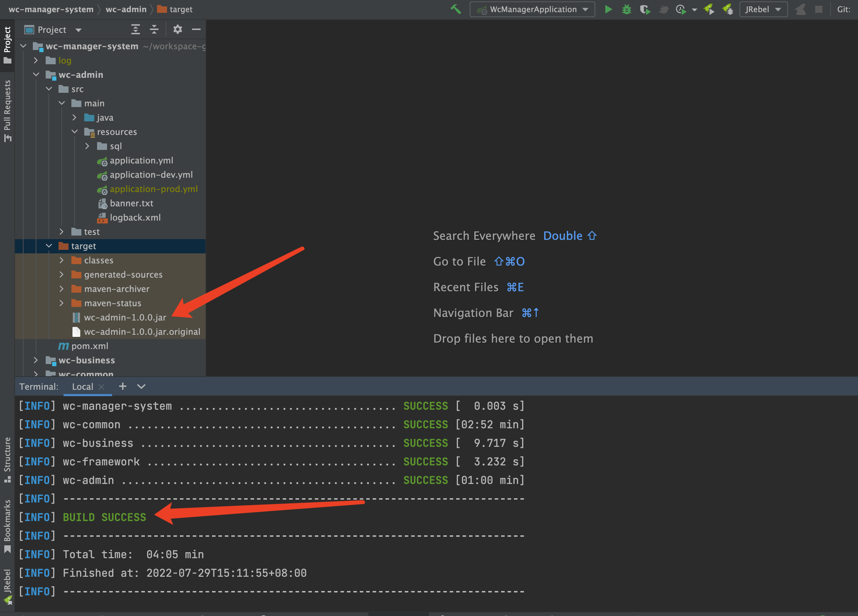This screenshot has width=858, height=616.
Task: Open the JRebel sidebar tab
Action: pos(7,587)
